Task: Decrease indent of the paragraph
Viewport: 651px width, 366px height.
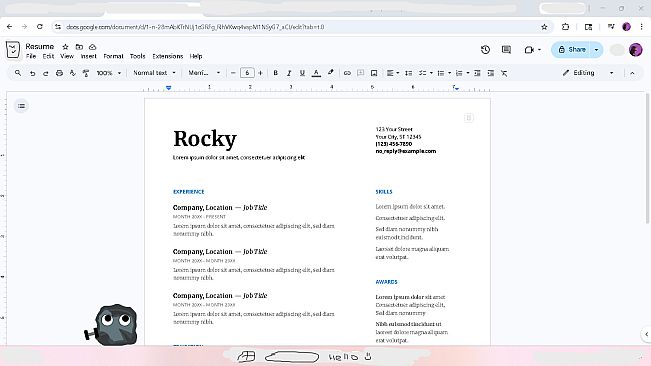Action: pyautogui.click(x=477, y=73)
